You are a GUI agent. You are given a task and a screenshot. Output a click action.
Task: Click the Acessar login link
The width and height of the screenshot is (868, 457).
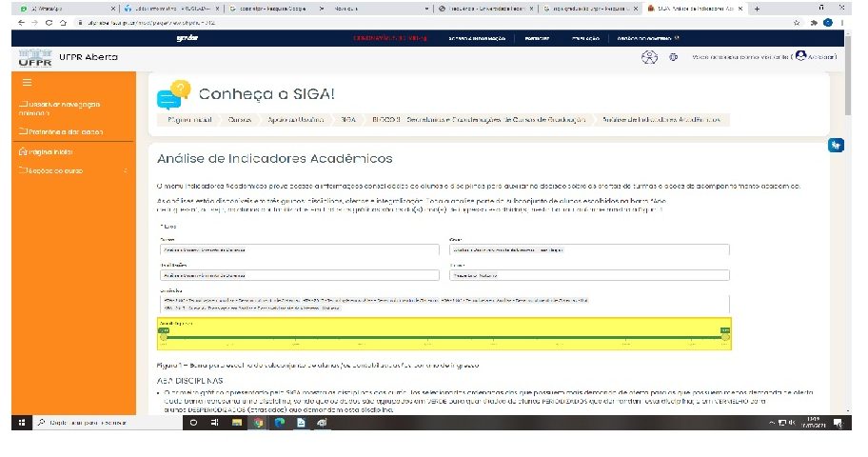821,56
